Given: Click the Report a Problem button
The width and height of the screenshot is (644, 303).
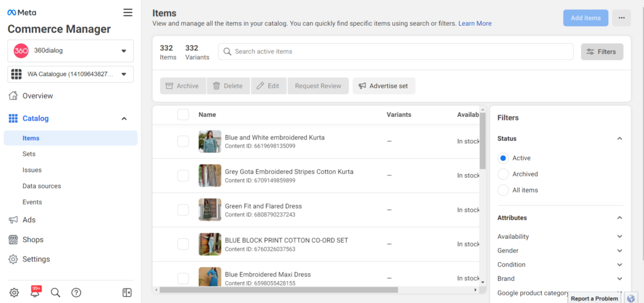Looking at the screenshot, I should [x=594, y=299].
